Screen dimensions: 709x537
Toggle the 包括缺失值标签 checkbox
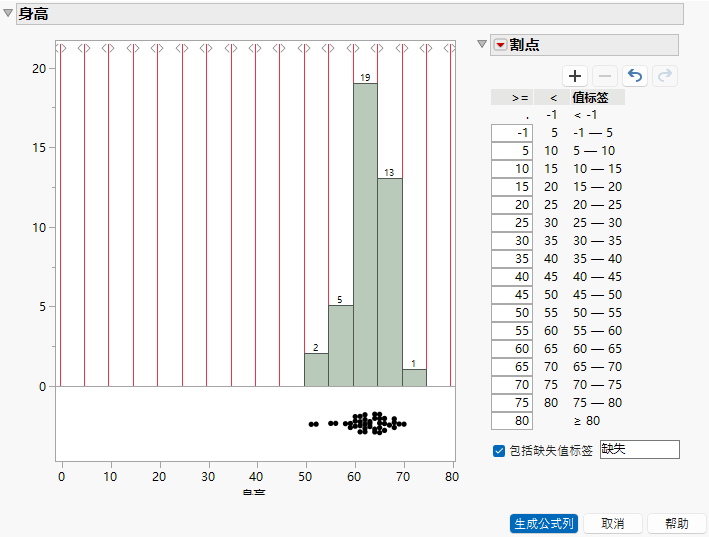tap(499, 451)
